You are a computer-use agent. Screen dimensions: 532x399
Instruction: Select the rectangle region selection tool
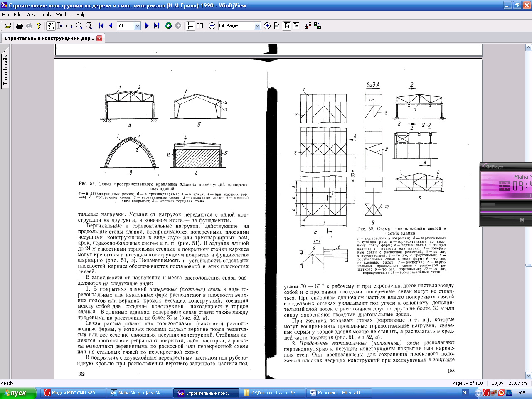pyautogui.click(x=69, y=26)
